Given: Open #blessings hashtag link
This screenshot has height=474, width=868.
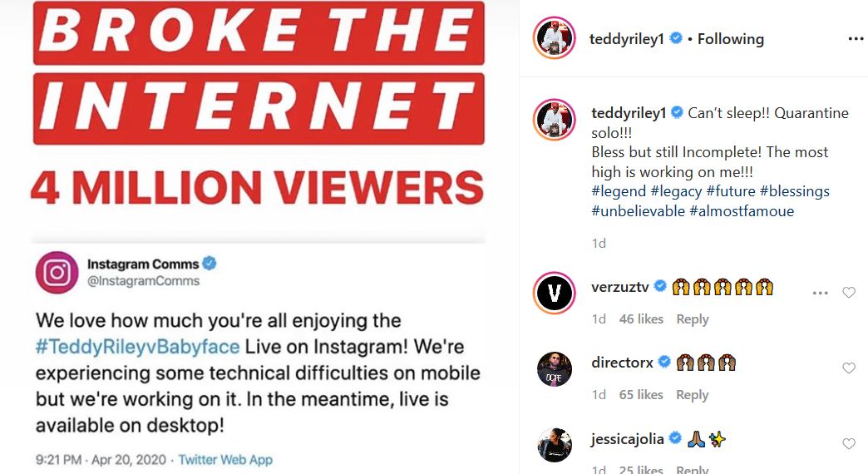Looking at the screenshot, I should tap(794, 191).
